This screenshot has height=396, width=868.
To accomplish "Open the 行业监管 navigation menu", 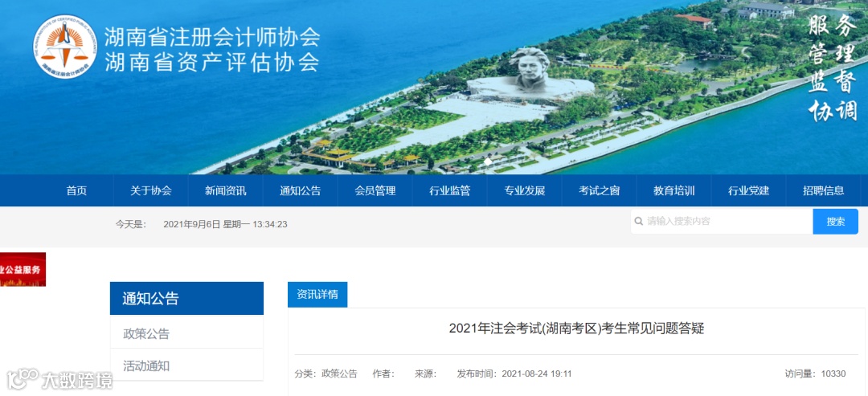I will (450, 191).
